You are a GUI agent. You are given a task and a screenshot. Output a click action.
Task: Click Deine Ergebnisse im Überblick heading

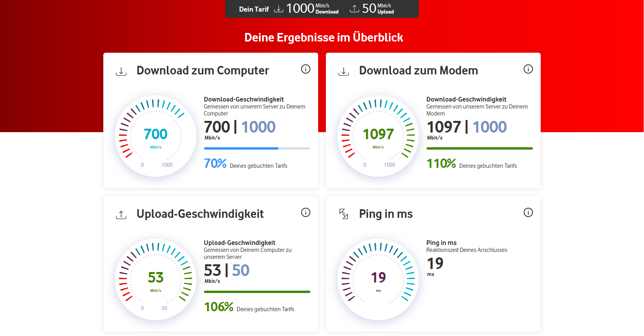324,38
